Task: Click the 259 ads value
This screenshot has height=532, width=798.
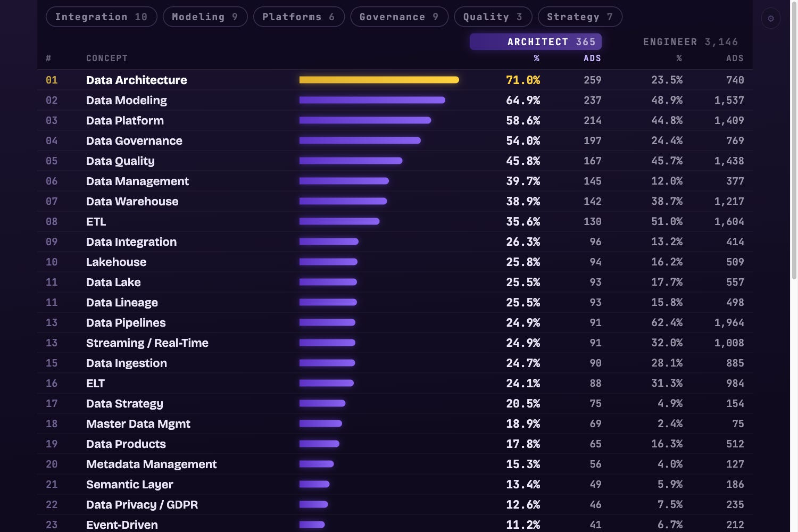Action: click(592, 80)
